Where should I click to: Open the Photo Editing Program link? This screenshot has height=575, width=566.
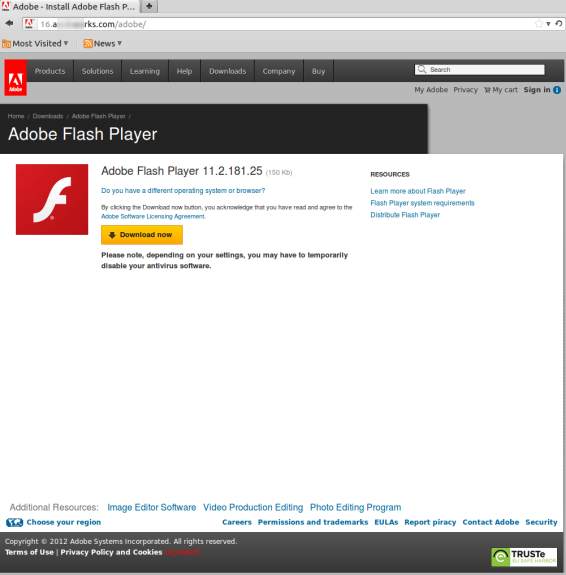[x=355, y=507]
